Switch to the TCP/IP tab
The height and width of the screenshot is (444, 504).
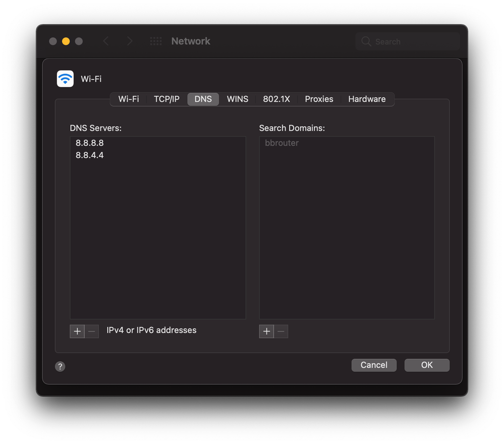(166, 99)
